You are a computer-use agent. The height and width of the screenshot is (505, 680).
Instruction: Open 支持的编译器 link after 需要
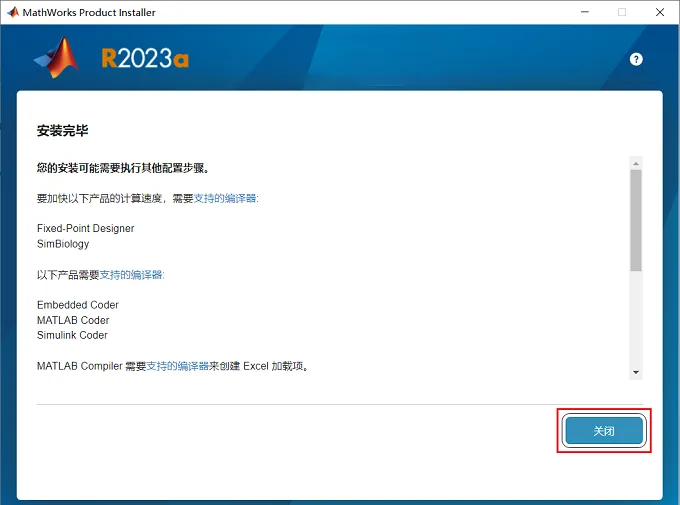tap(225, 198)
